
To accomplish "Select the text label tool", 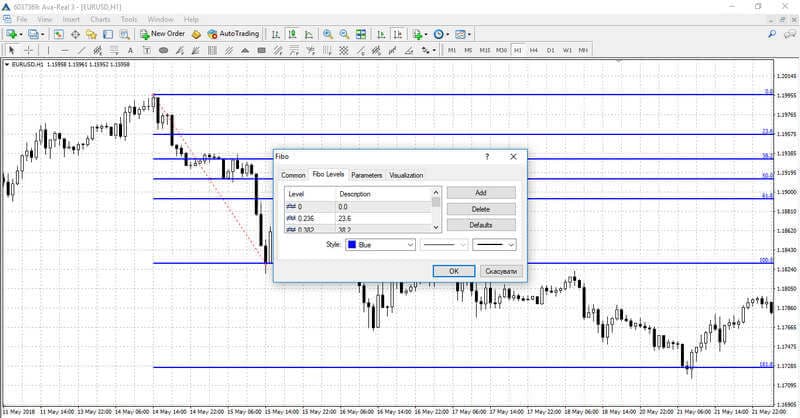I will pos(146,50).
